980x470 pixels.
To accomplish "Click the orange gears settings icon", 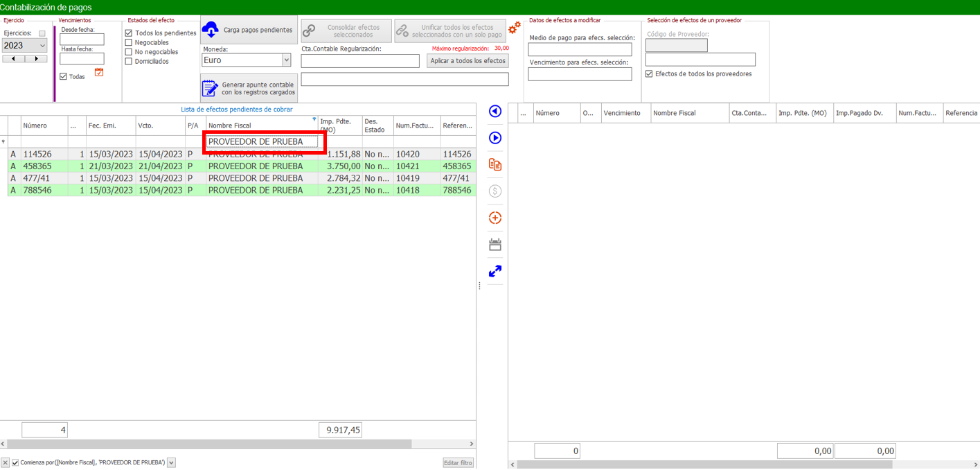I will click(514, 28).
